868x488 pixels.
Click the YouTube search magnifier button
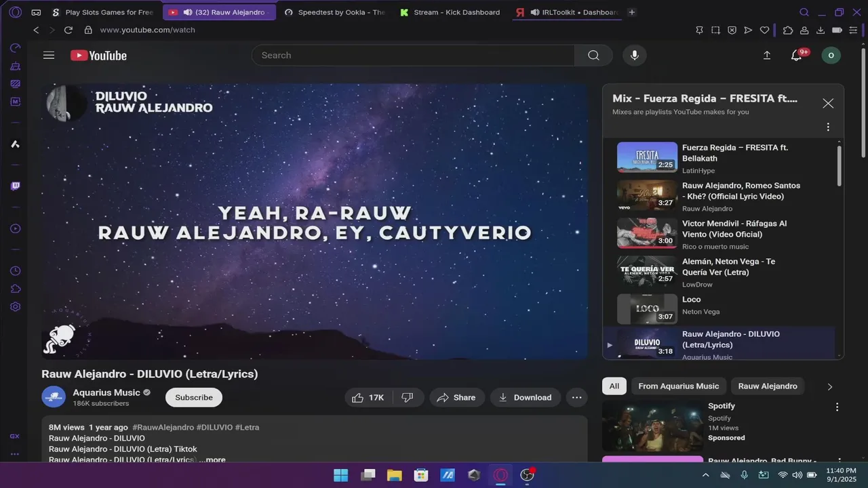point(593,56)
